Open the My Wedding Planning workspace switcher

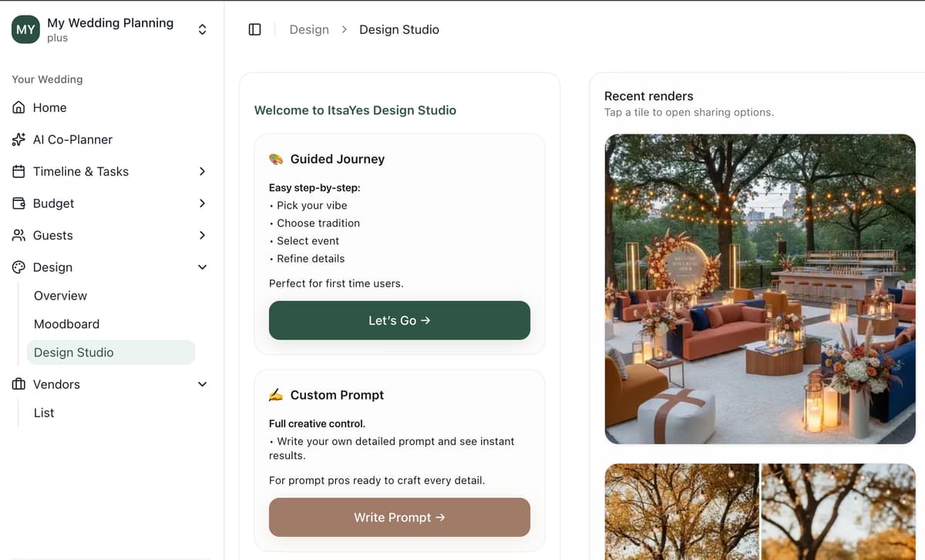click(x=202, y=29)
